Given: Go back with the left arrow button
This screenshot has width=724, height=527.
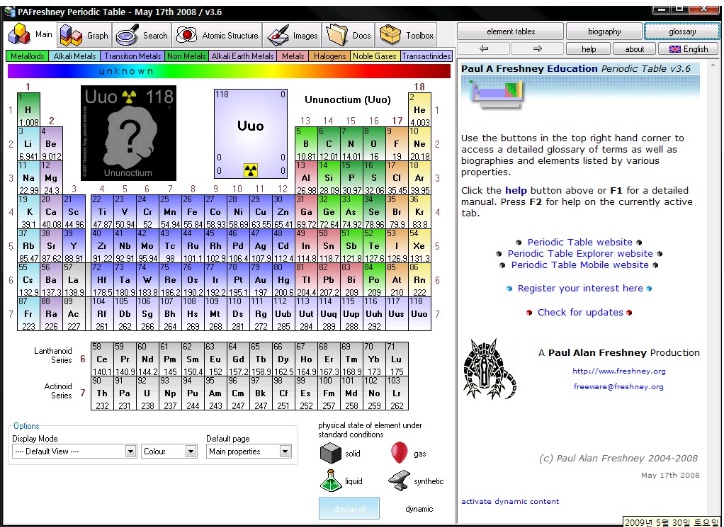Looking at the screenshot, I should pos(483,48).
